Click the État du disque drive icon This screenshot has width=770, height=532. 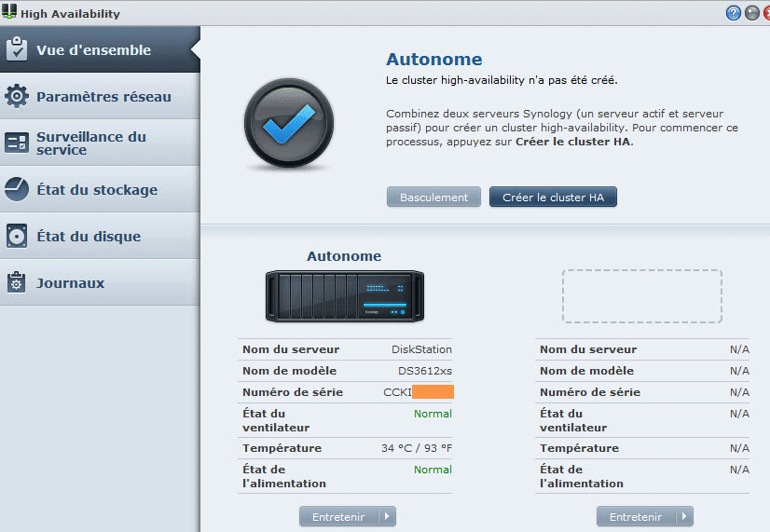[17, 236]
